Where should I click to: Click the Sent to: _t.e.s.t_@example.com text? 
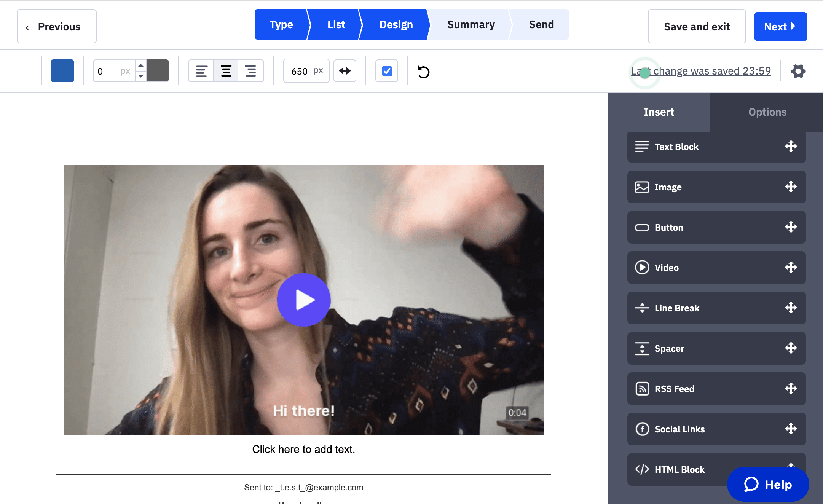coord(304,488)
